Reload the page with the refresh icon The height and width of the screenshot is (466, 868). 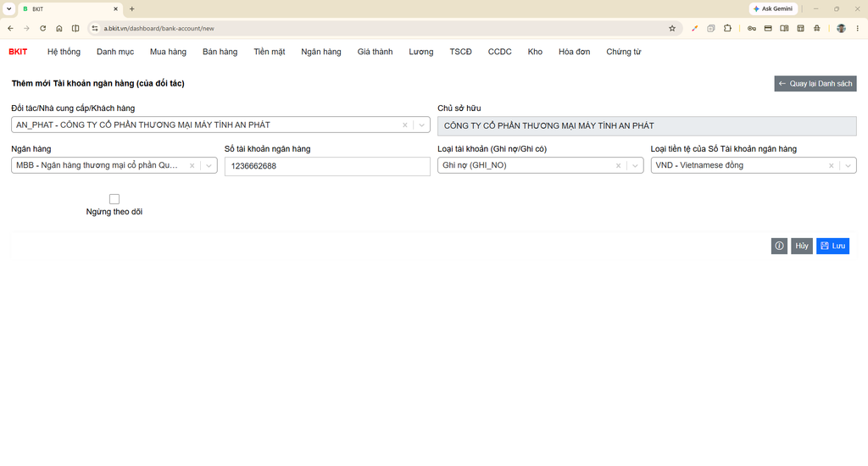[42, 28]
